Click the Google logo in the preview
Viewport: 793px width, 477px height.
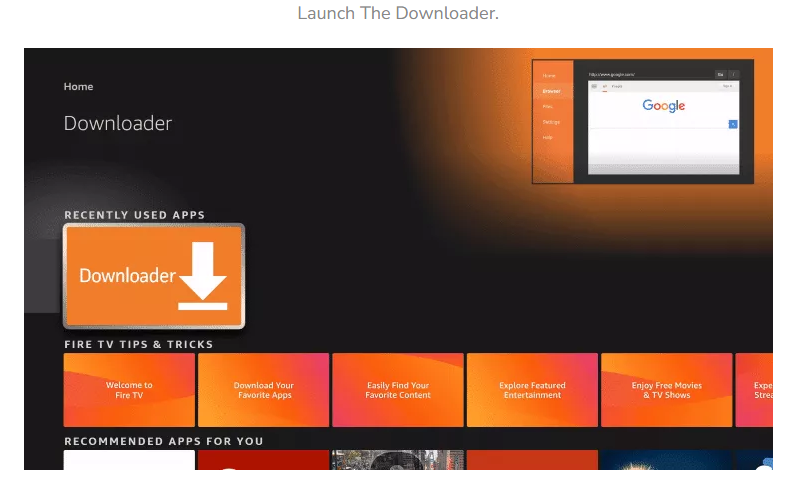tap(664, 106)
